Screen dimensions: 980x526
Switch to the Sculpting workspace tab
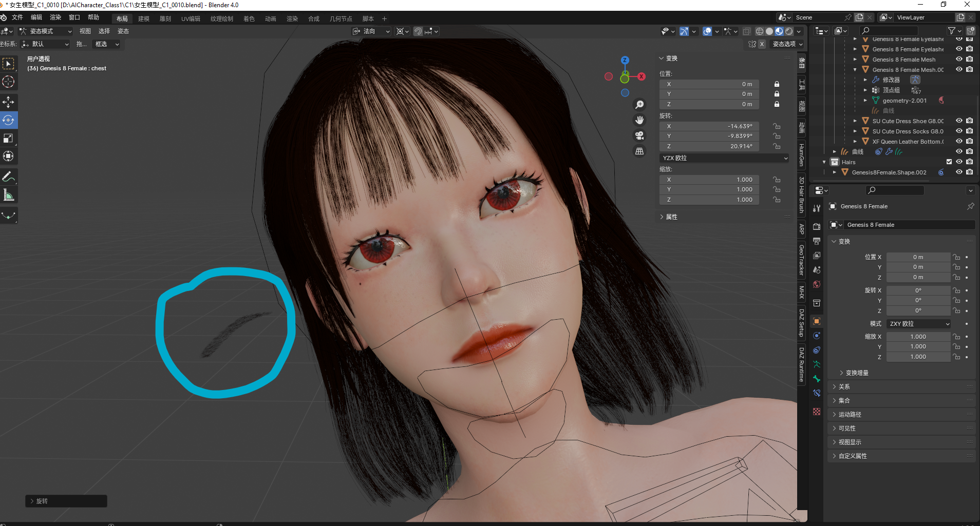(165, 18)
